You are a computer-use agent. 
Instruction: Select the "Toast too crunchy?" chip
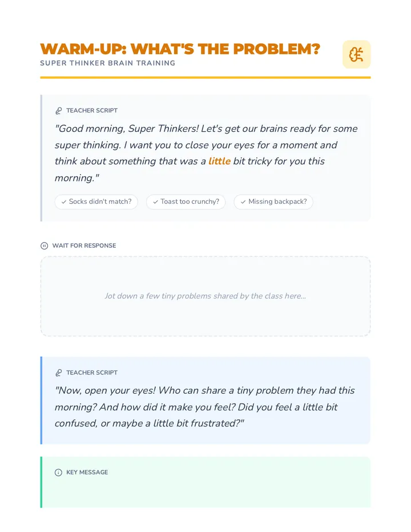pos(186,202)
